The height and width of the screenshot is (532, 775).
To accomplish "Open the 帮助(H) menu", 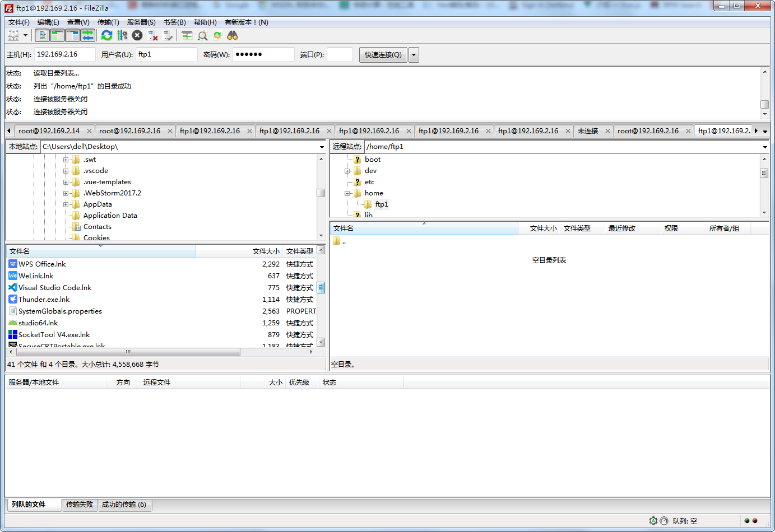I will pyautogui.click(x=205, y=22).
